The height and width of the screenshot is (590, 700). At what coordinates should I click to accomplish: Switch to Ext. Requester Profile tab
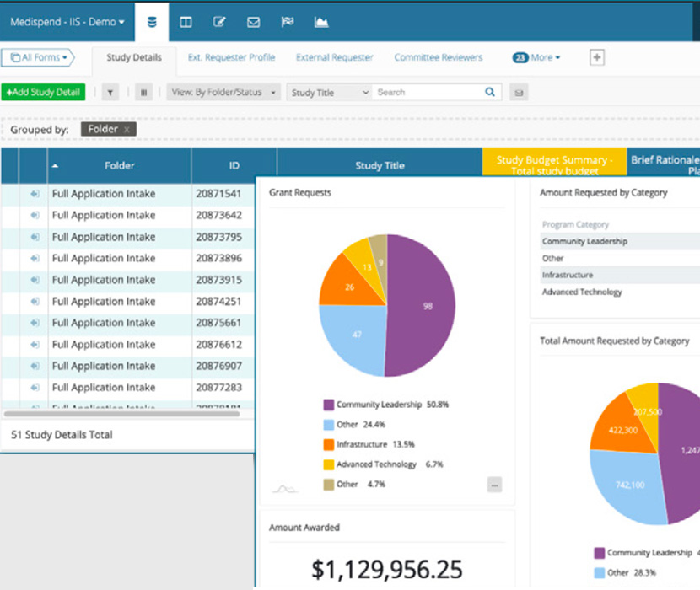pos(231,57)
